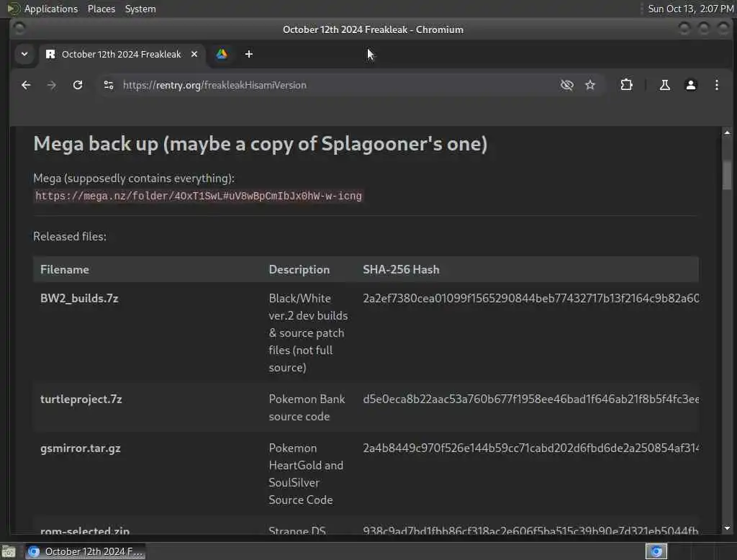Select the October 12th 2024 Freakleak tab

tap(121, 54)
